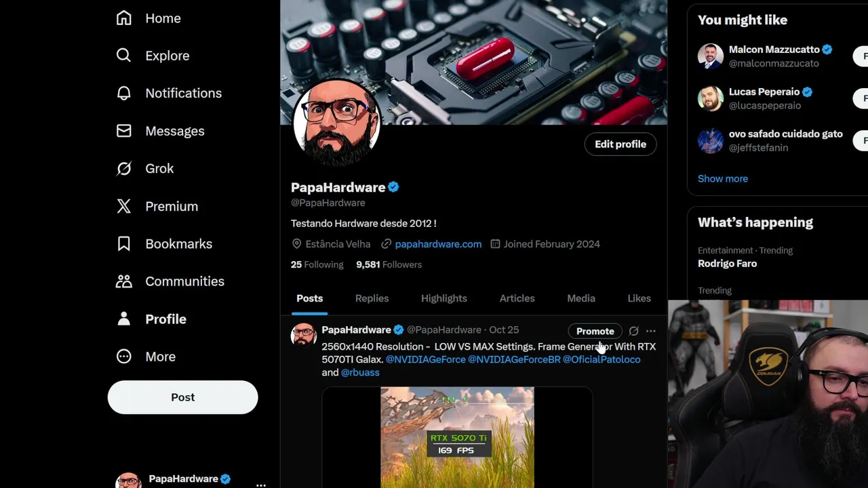The image size is (868, 488).
Task: Click Lucas Peperaio's name
Action: (764, 91)
